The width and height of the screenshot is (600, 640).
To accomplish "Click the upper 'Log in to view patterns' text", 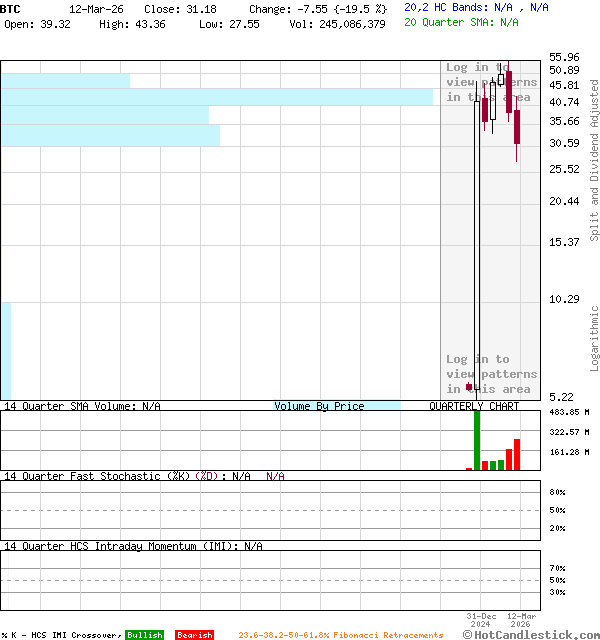I will 491,82.
